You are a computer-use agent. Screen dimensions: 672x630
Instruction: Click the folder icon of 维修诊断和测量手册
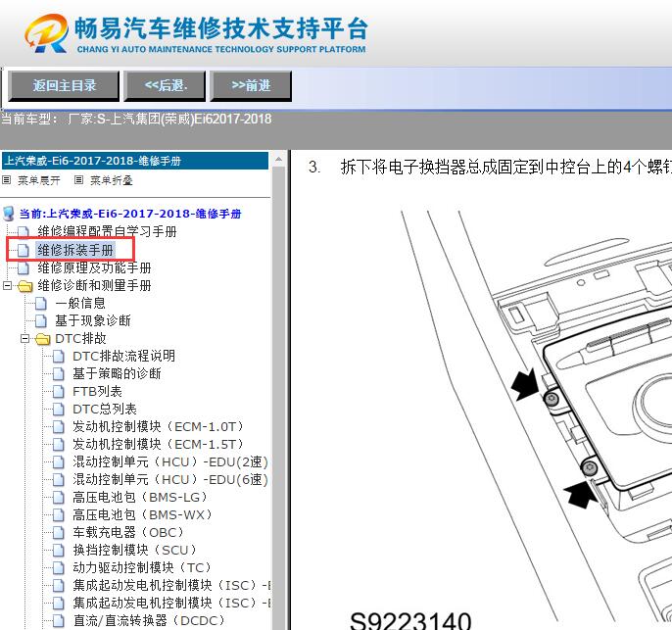tap(25, 286)
